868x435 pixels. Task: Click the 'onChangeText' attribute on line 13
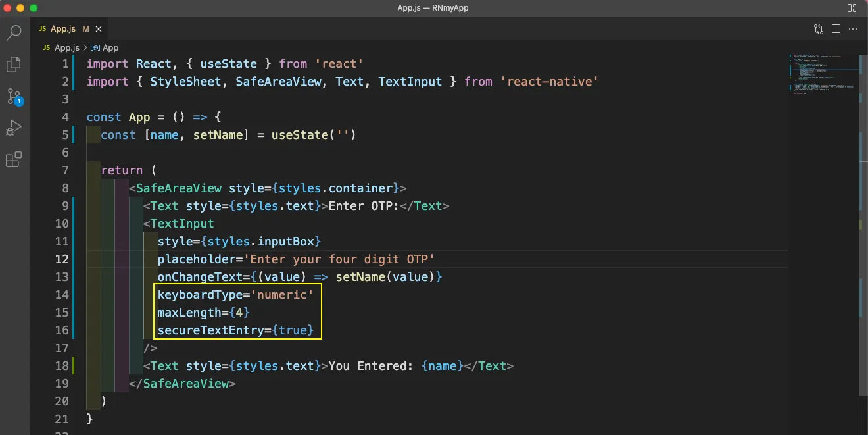(x=200, y=277)
